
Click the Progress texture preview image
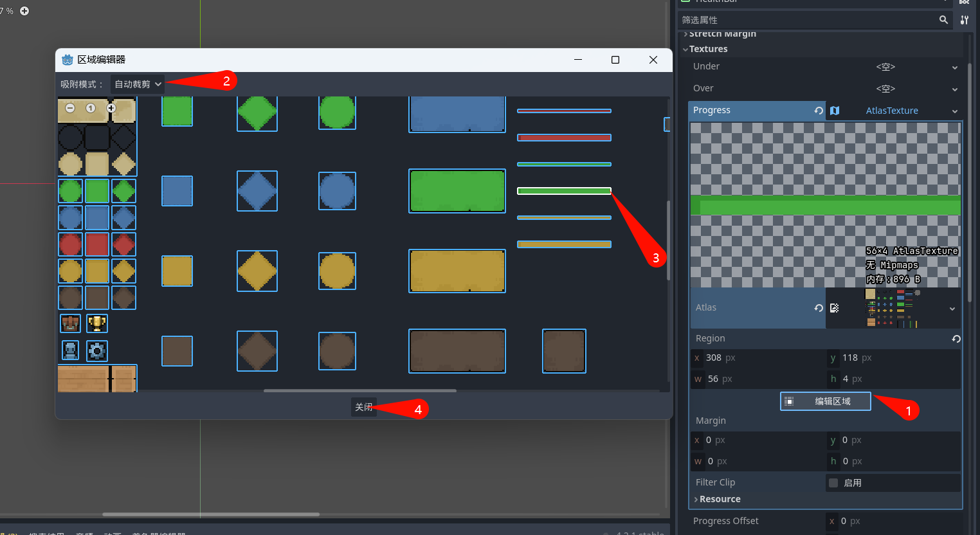pyautogui.click(x=826, y=205)
